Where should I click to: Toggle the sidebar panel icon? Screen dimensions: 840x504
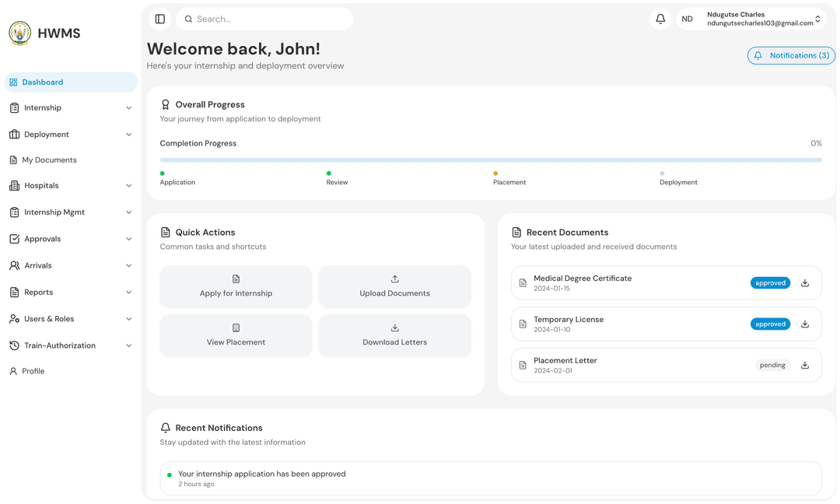(x=160, y=19)
